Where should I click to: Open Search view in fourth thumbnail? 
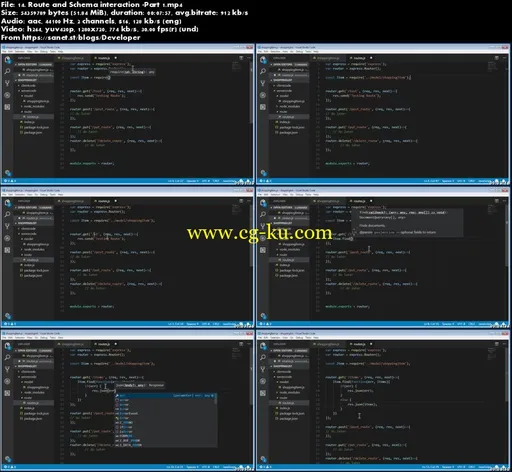point(263,214)
